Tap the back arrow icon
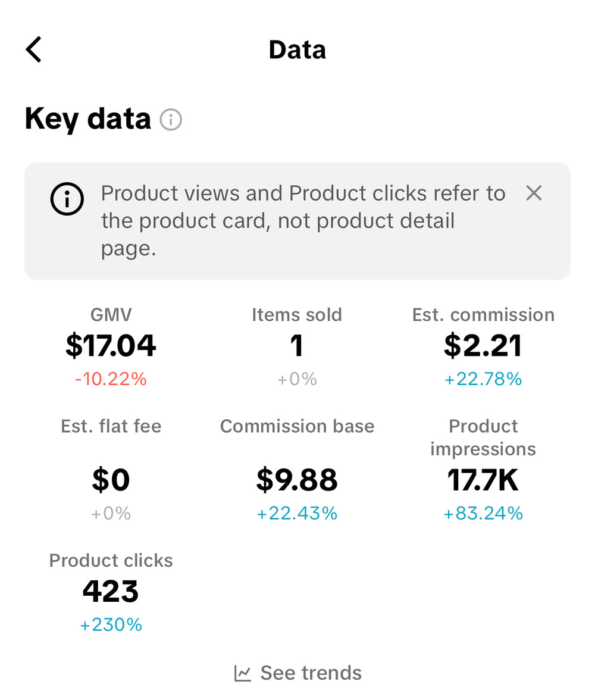 click(34, 49)
